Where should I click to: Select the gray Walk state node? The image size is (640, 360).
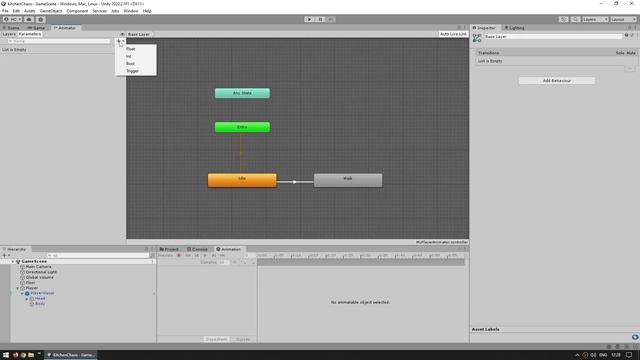pos(348,180)
